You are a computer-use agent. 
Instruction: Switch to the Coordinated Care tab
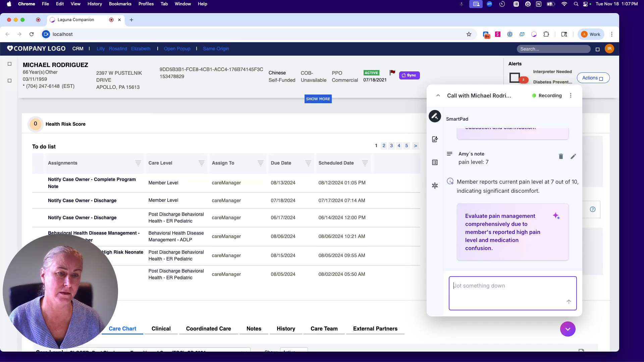point(208,329)
